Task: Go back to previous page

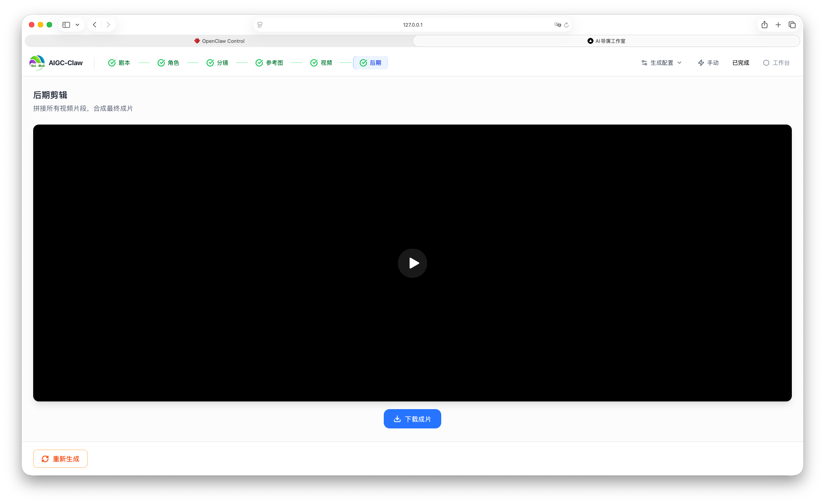Action: (94, 25)
